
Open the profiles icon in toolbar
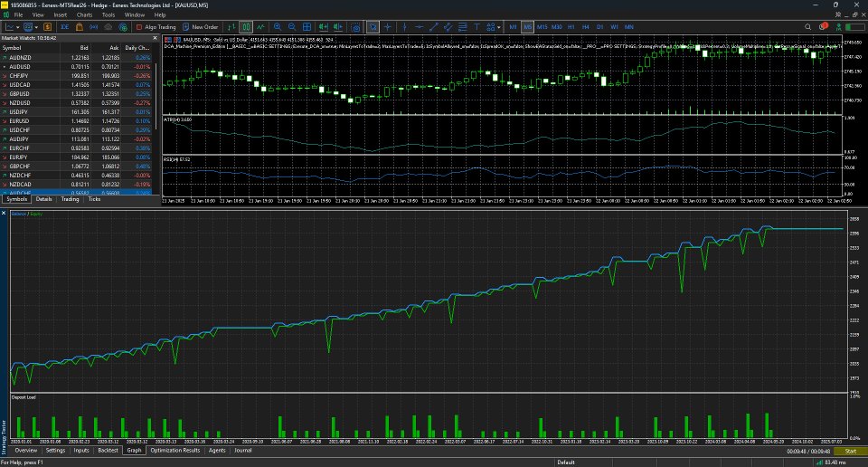pyautogui.click(x=28, y=26)
